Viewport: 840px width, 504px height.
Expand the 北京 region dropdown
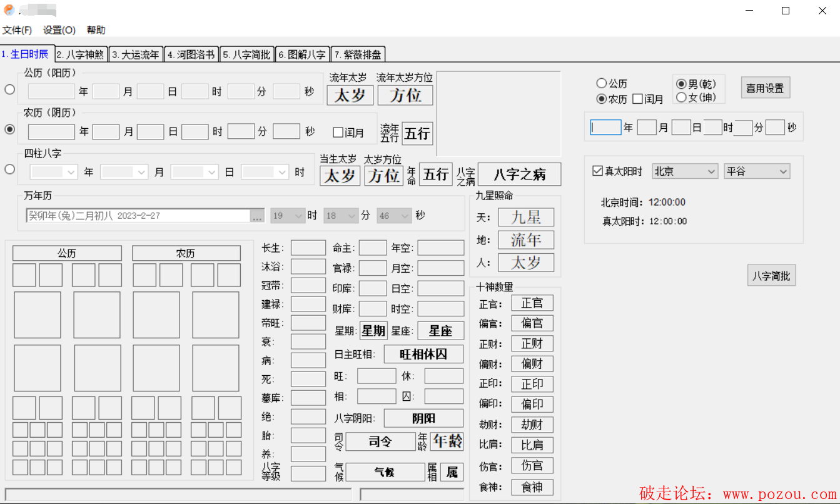[x=685, y=171]
